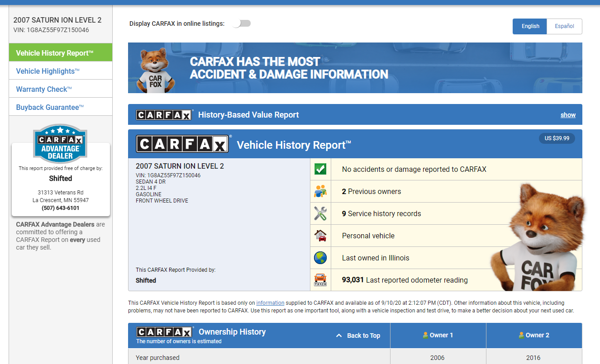Click the accident and damage information banner
This screenshot has height=364, width=600.
(x=355, y=68)
